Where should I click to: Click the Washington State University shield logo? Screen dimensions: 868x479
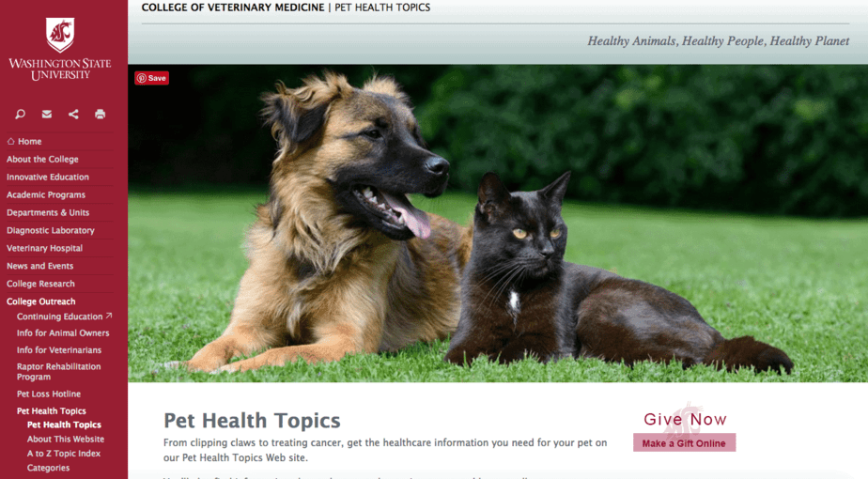[60, 35]
